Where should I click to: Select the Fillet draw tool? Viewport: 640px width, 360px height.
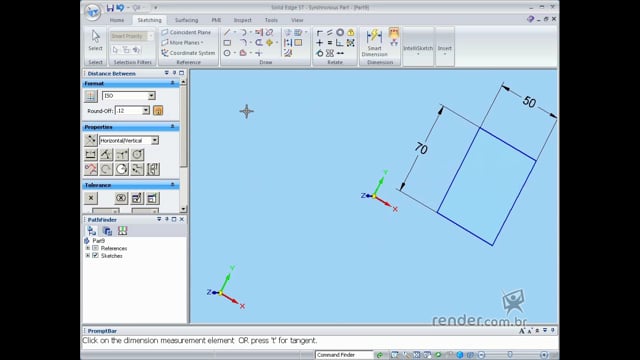243,42
